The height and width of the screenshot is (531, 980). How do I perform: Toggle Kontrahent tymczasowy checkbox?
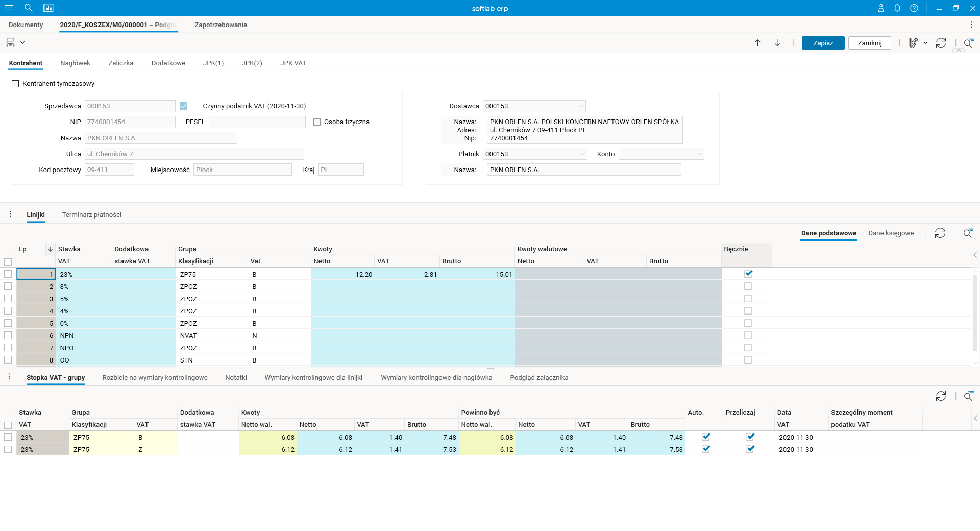coord(15,84)
